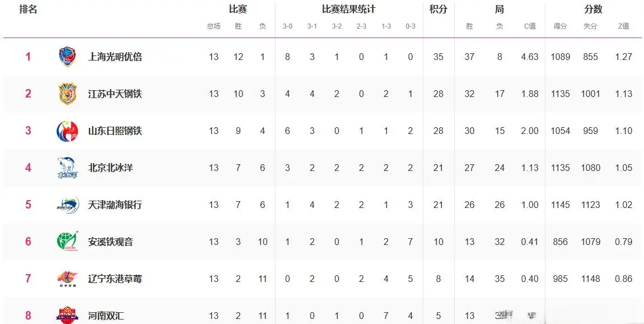This screenshot has height=324, width=644.
Task: Click the 北京北冰洋 team logo
Action: coord(67,168)
